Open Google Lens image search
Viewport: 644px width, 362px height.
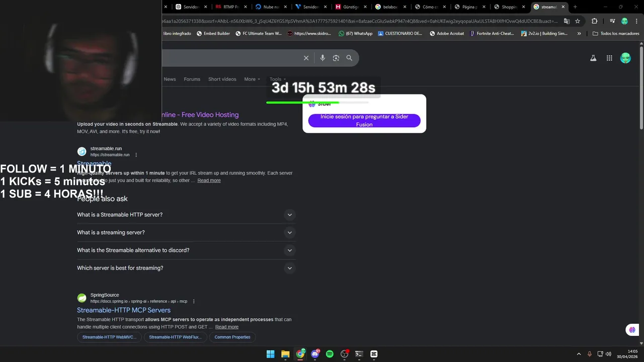336,58
